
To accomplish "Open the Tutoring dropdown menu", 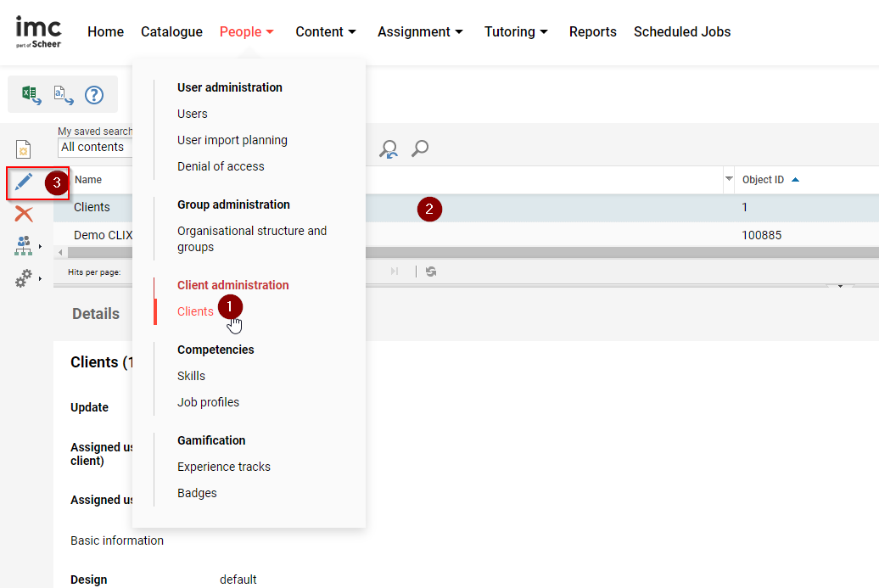I will 516,31.
